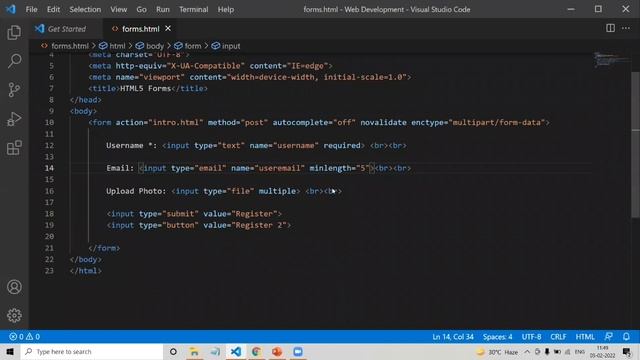Show errors and warnings problems panel
640x360 pixels.
(x=24, y=337)
